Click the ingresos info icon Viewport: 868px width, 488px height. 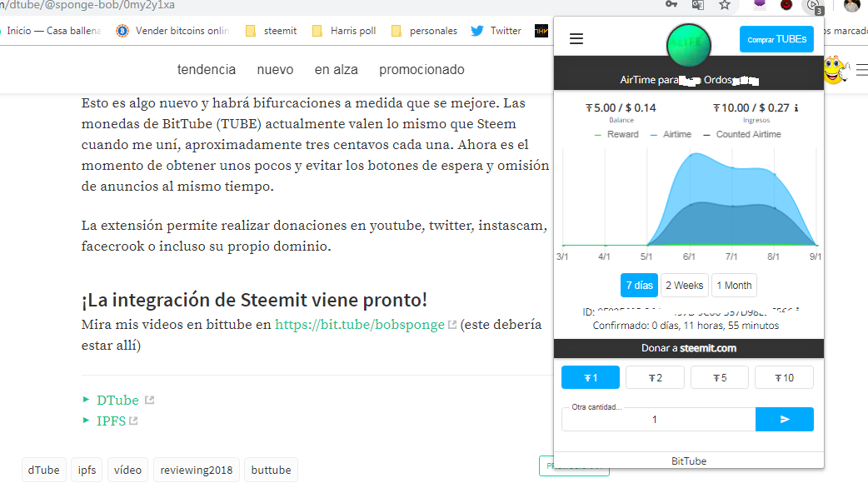click(796, 108)
